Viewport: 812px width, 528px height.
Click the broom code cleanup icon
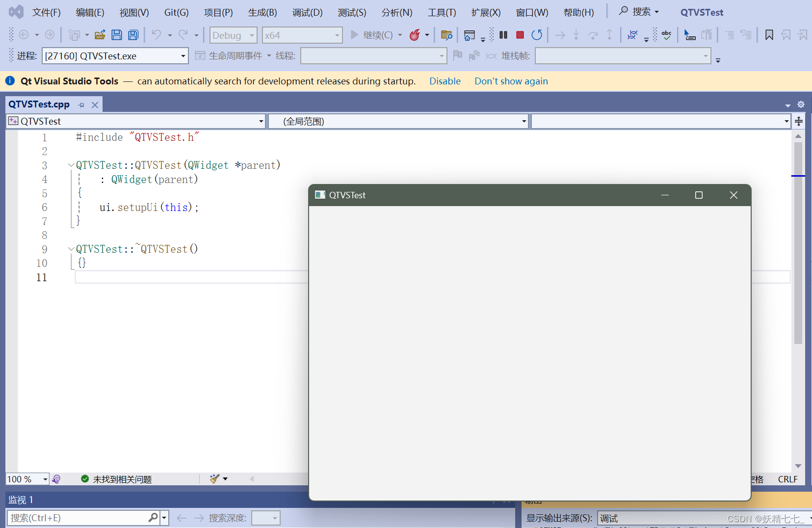(x=214, y=479)
